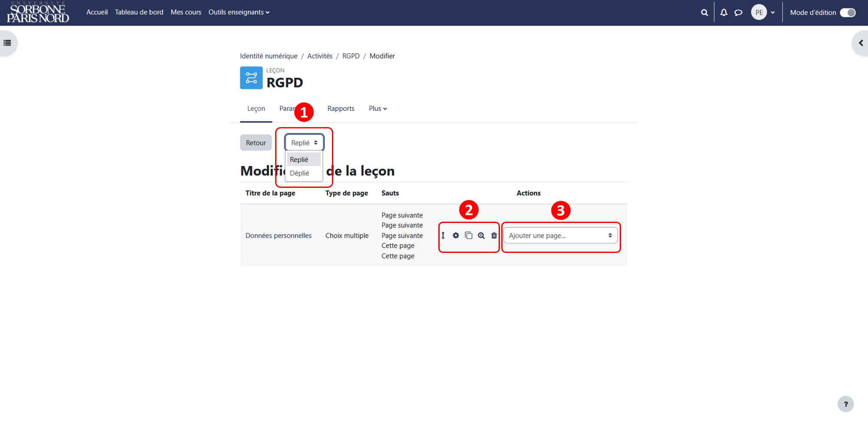Open the blocks drawer chevron
868x423 pixels.
861,43
